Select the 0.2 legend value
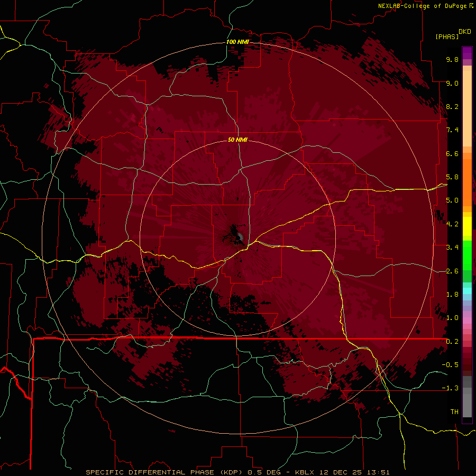The image size is (476, 476). coord(452,342)
